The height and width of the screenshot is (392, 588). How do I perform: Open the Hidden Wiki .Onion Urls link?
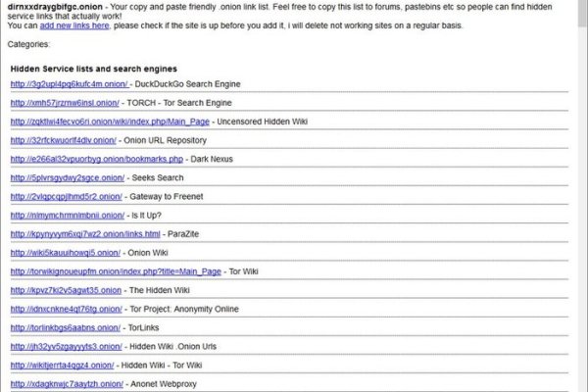tap(67, 347)
